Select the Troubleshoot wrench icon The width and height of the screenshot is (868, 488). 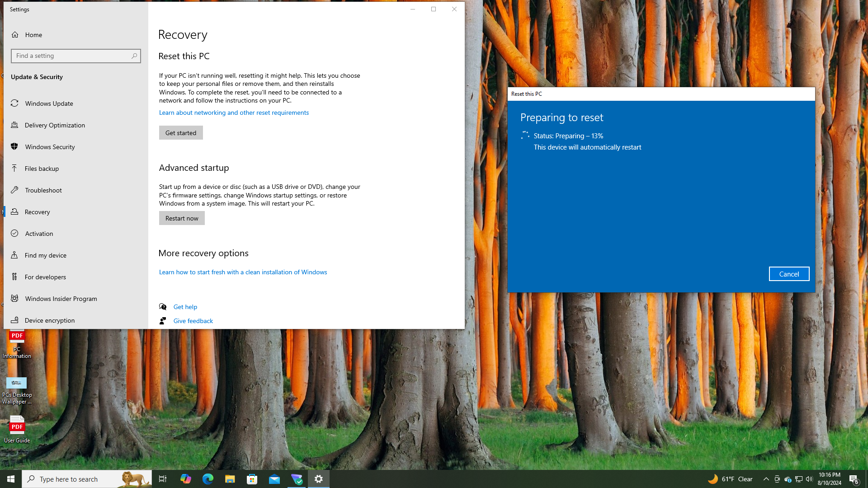tap(14, 190)
